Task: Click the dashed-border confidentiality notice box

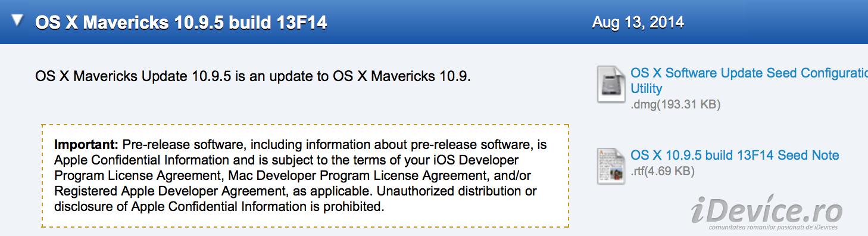Action: coord(305,176)
